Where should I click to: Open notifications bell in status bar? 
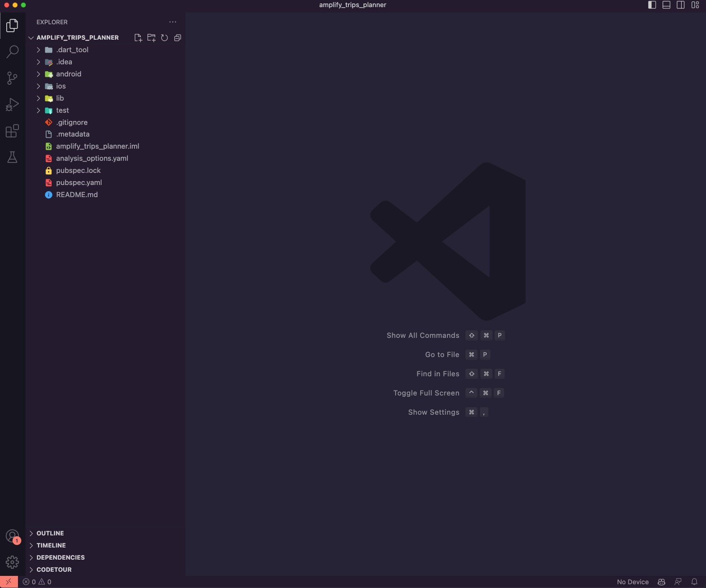(x=694, y=582)
